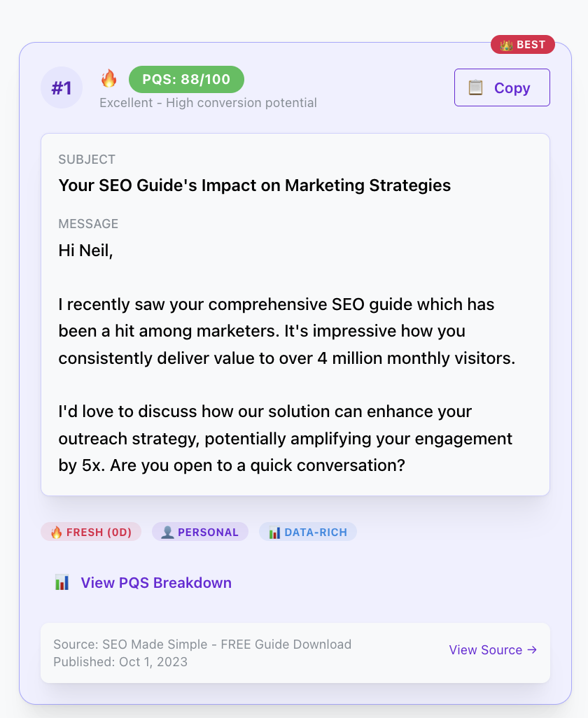The image size is (588, 718).
Task: Click bar chart icon beside PQS Breakdown
Action: tap(62, 582)
